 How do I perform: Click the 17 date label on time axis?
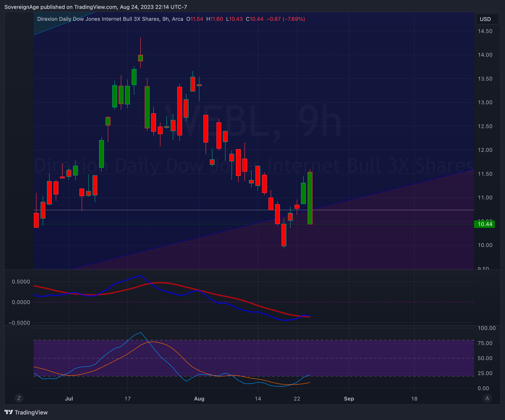click(128, 399)
